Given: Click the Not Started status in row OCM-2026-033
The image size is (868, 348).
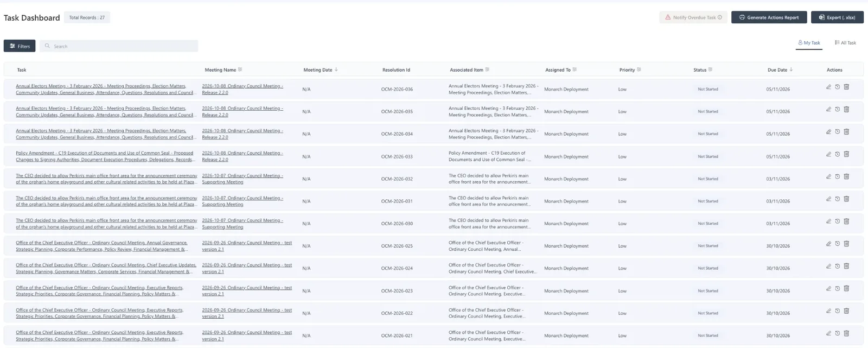Looking at the screenshot, I should (x=708, y=156).
